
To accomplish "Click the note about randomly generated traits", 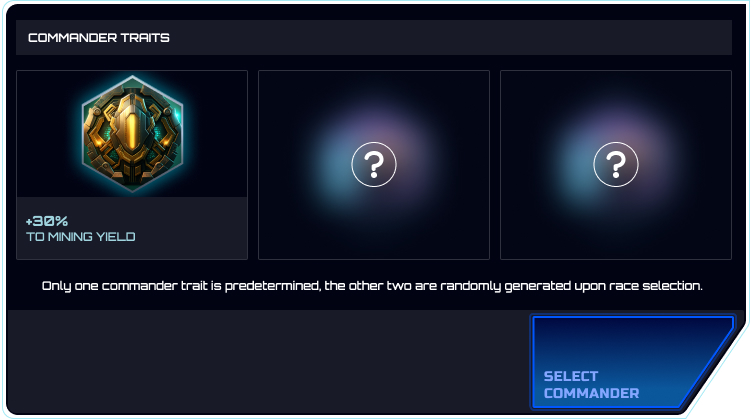I will (372, 286).
